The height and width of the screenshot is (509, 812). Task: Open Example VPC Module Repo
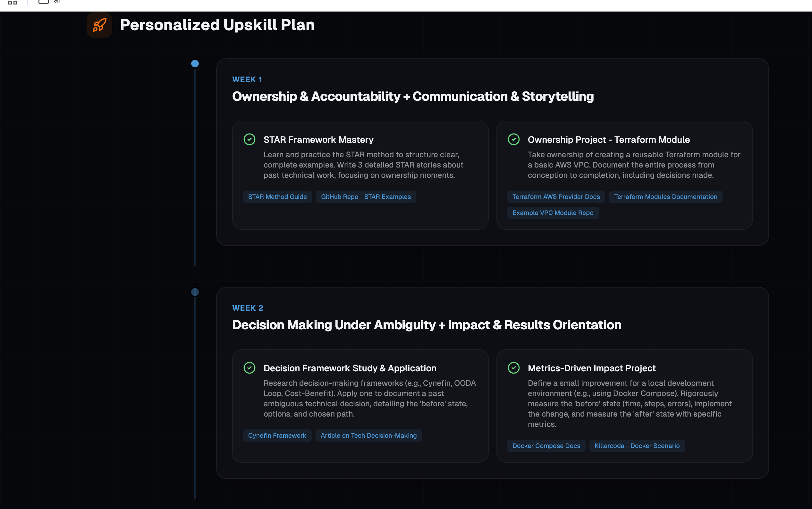pyautogui.click(x=553, y=213)
